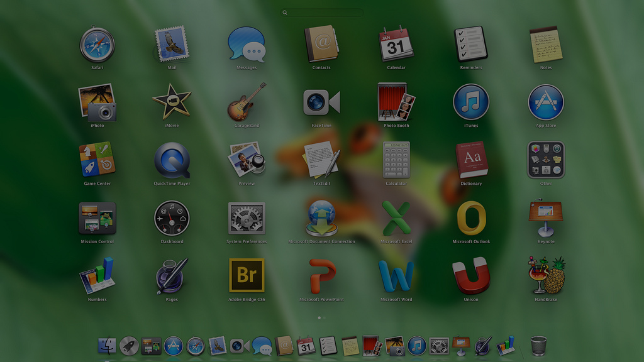Open System Preferences gear in the Dock
The image size is (644, 362).
point(439,346)
